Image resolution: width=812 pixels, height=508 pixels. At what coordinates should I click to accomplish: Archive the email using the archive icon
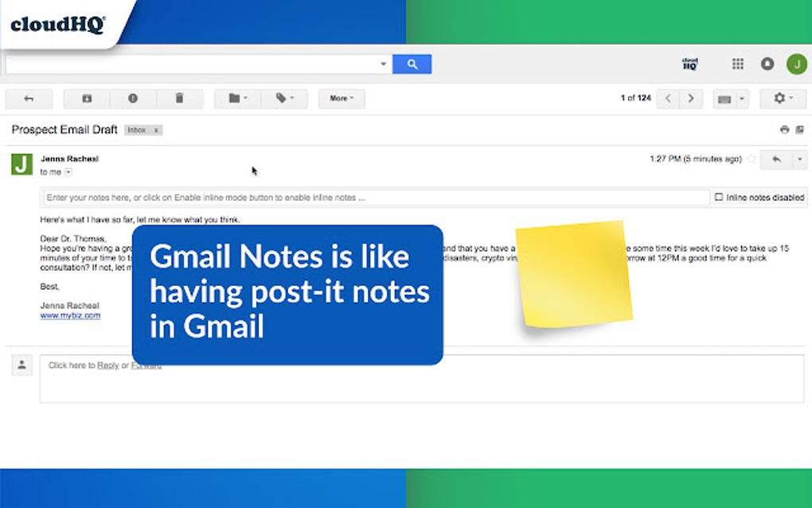[x=86, y=98]
